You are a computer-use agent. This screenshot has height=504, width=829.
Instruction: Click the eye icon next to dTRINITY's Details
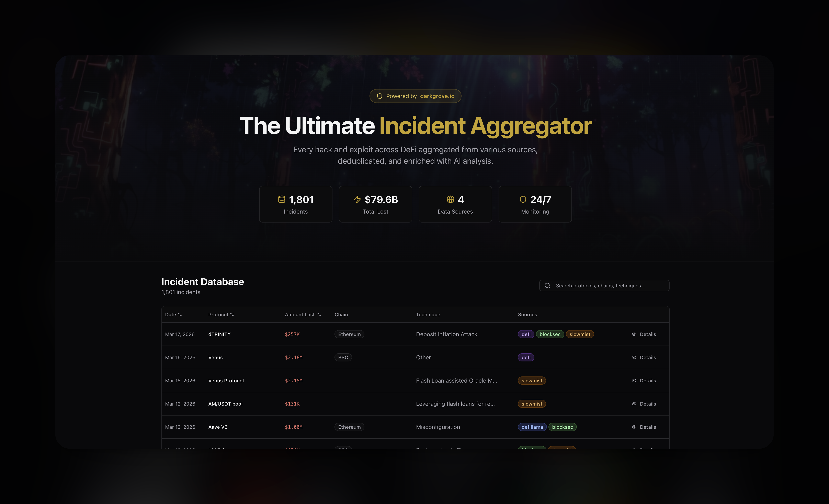point(634,334)
